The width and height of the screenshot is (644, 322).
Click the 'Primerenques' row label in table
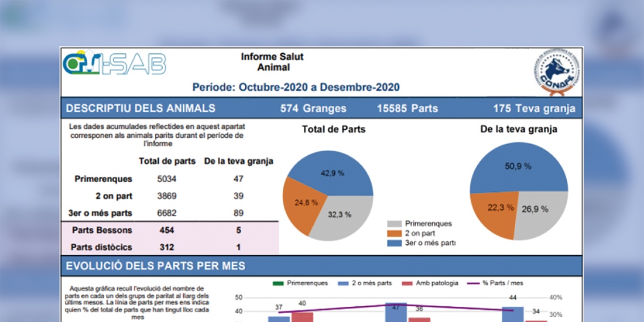tap(104, 179)
